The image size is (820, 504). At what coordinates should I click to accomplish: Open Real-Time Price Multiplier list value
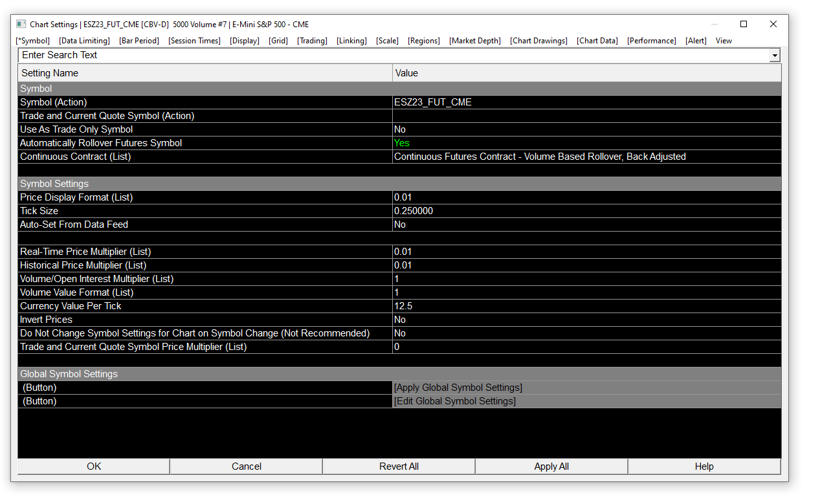click(586, 252)
